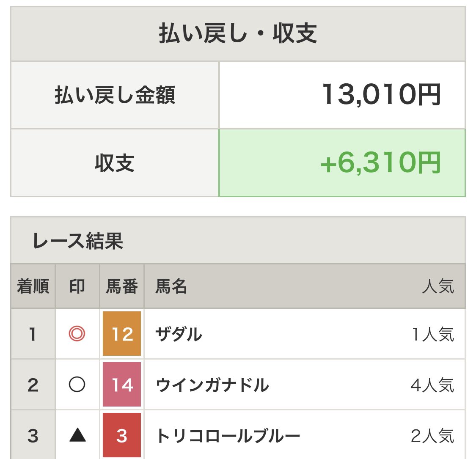The image size is (476, 459).
Task: Click the double-circle mark for ザダル
Action: coord(77,335)
